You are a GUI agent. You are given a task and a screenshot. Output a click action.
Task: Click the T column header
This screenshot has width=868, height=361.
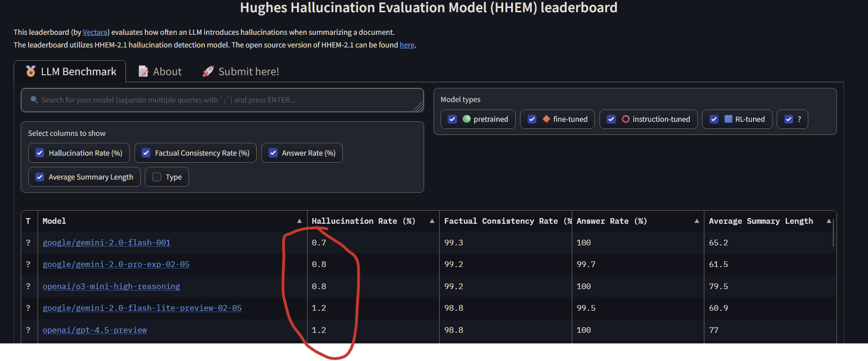click(x=28, y=221)
